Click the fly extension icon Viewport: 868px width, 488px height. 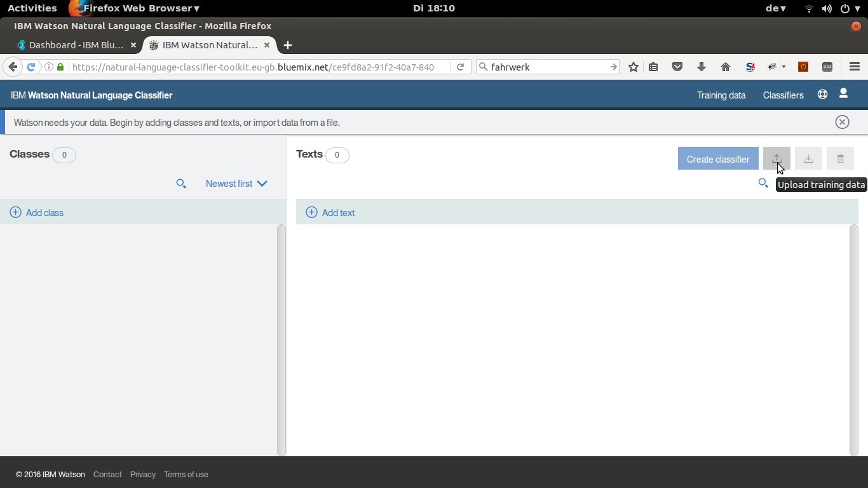773,67
